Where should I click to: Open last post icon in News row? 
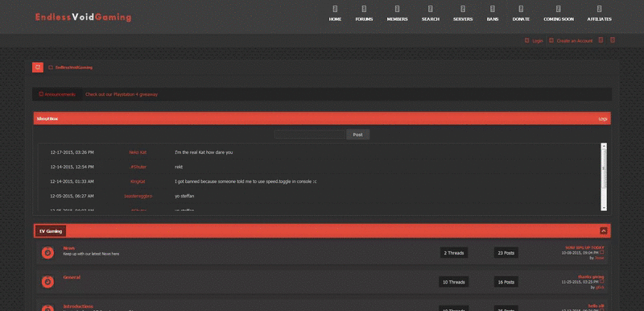coord(601,252)
